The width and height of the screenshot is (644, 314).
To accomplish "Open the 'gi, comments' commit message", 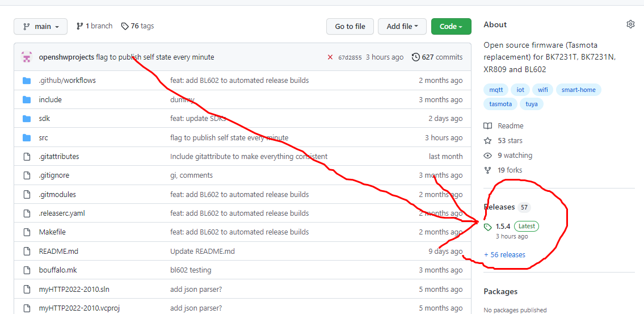I will point(191,175).
